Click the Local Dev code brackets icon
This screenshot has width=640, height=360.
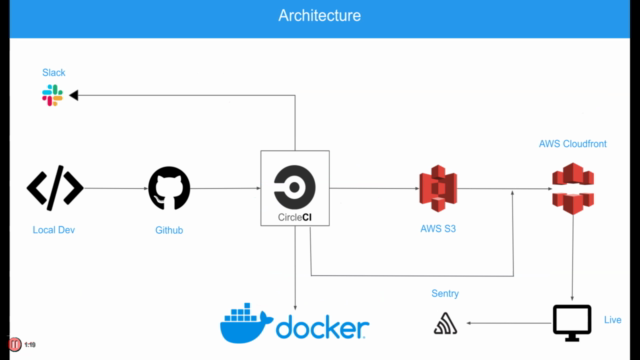[x=55, y=188]
